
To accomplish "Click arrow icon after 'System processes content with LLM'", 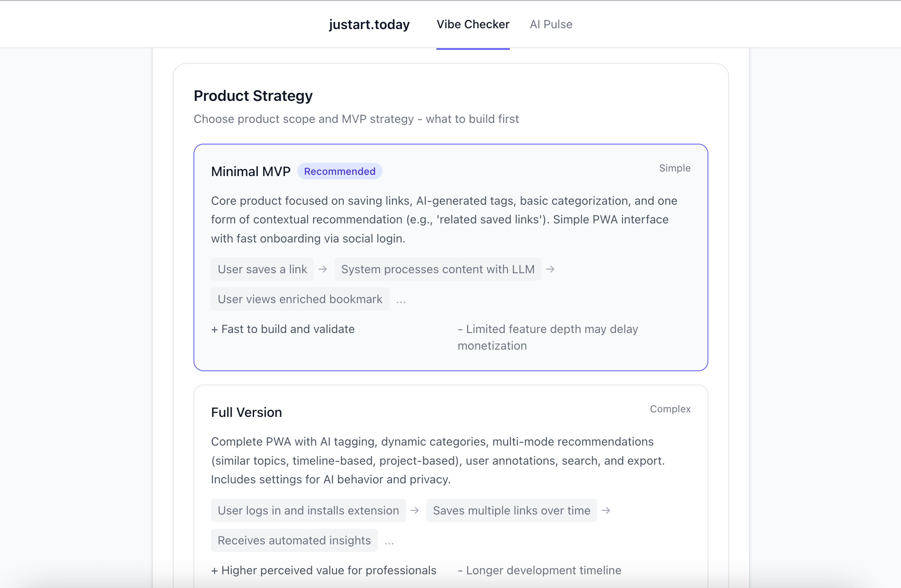I will coord(550,269).
